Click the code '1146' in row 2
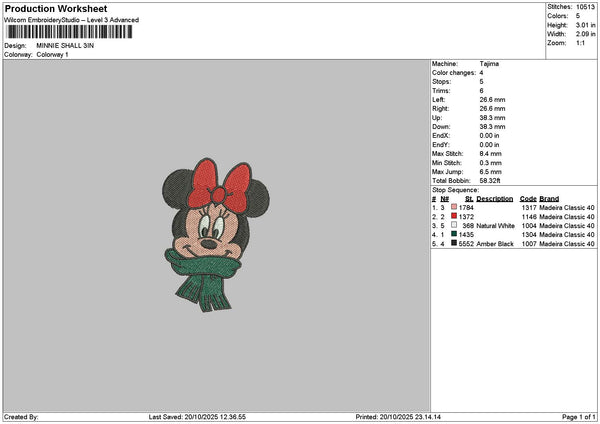600x424 pixels. (529, 217)
